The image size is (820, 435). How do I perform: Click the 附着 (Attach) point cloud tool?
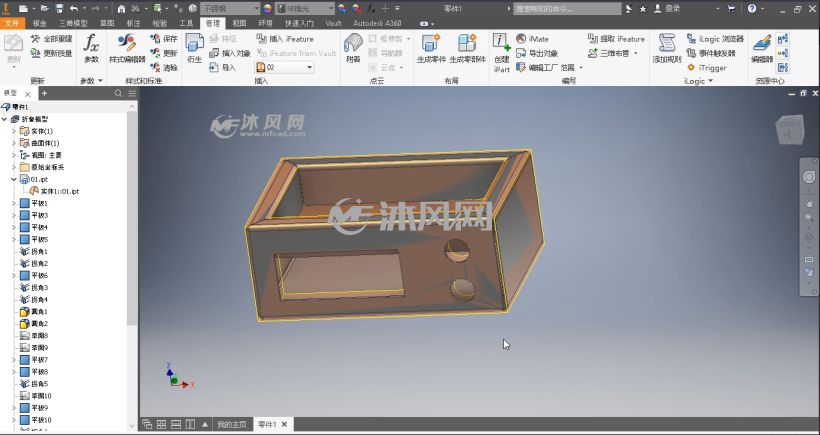(354, 48)
